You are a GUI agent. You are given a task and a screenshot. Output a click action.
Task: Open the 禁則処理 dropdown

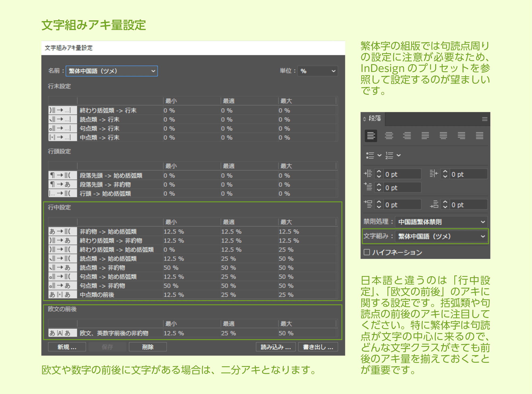pyautogui.click(x=441, y=222)
